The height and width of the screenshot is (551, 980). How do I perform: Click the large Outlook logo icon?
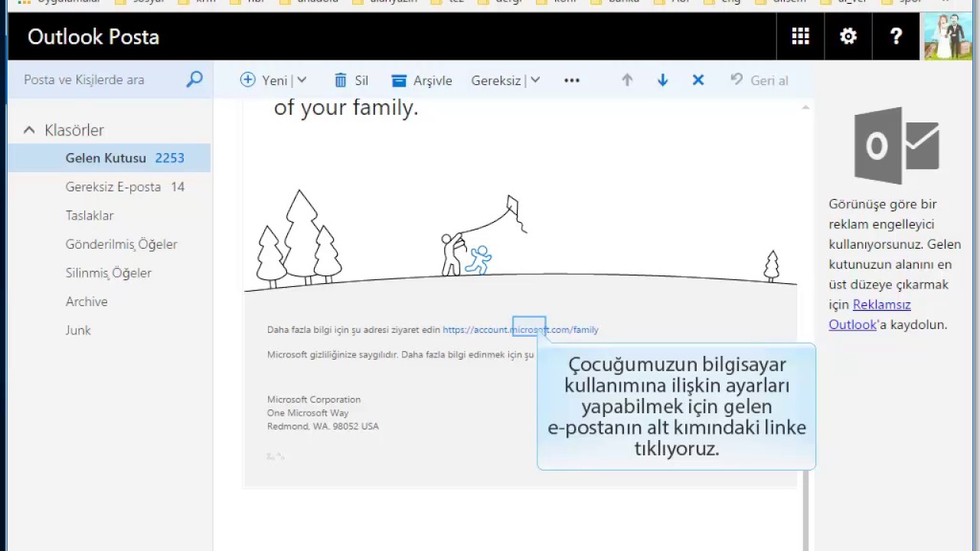(x=897, y=145)
